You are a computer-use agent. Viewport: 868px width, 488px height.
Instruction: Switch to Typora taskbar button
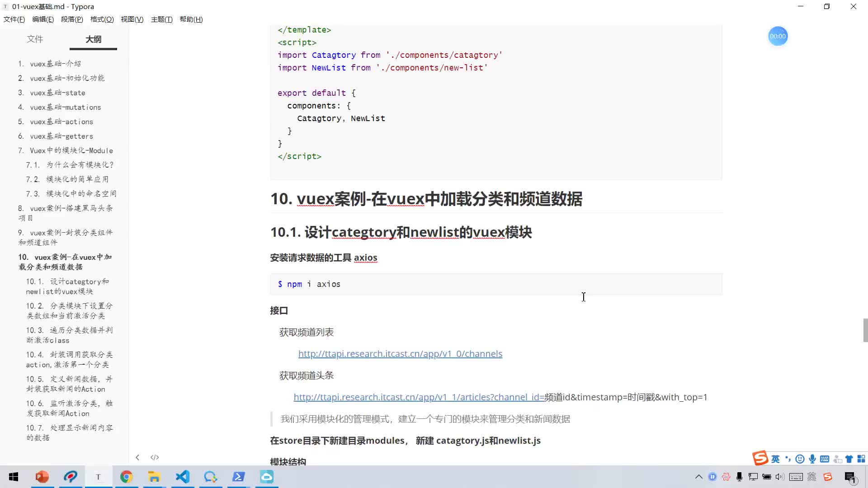(x=98, y=477)
